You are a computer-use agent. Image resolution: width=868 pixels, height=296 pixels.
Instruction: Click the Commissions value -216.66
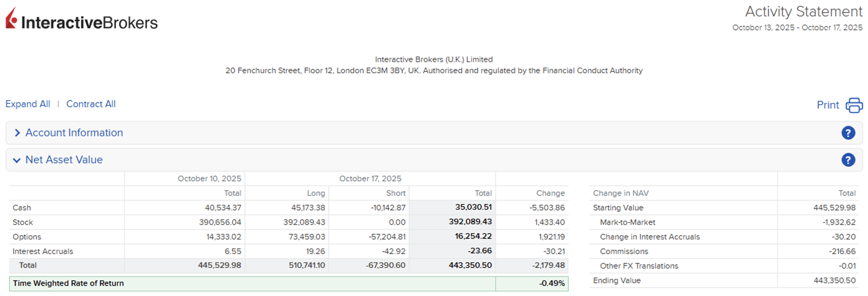click(842, 252)
